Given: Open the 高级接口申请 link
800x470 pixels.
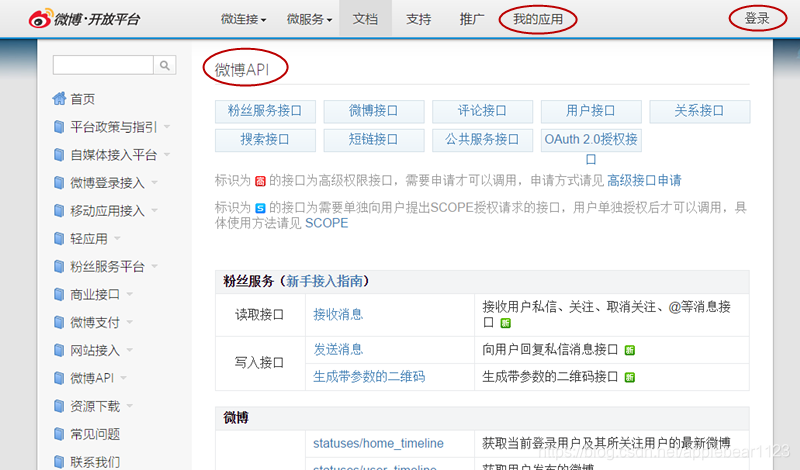Looking at the screenshot, I should (644, 180).
